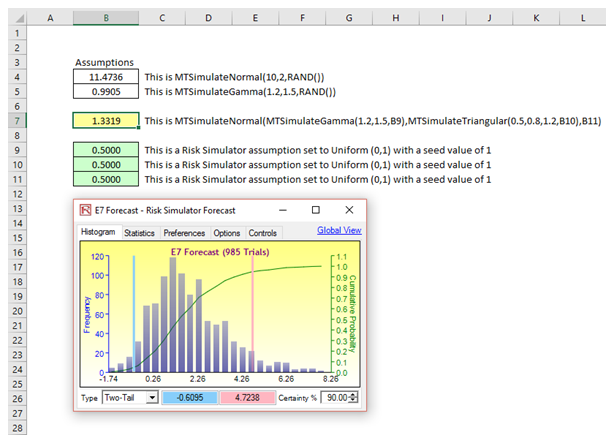Screen dimensions: 609x437
Task: Select green cell B11 with 0.5000
Action: point(106,179)
